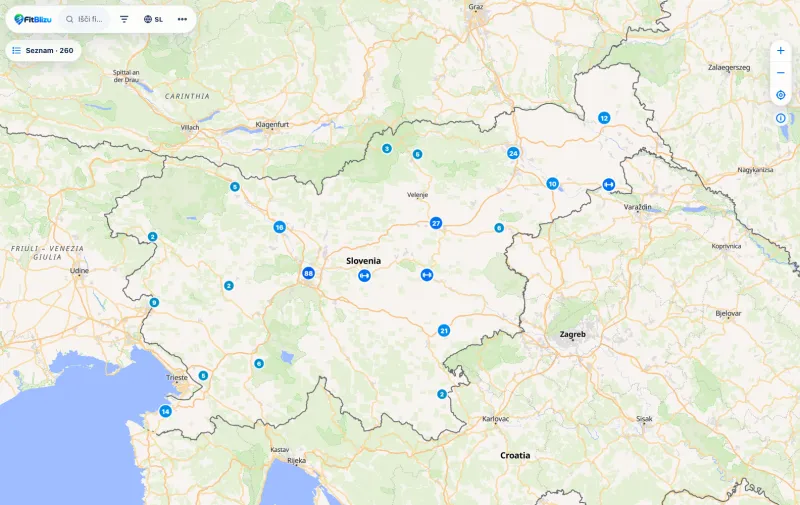The image size is (800, 505).
Task: Select the cluster marker 16
Action: point(280,227)
